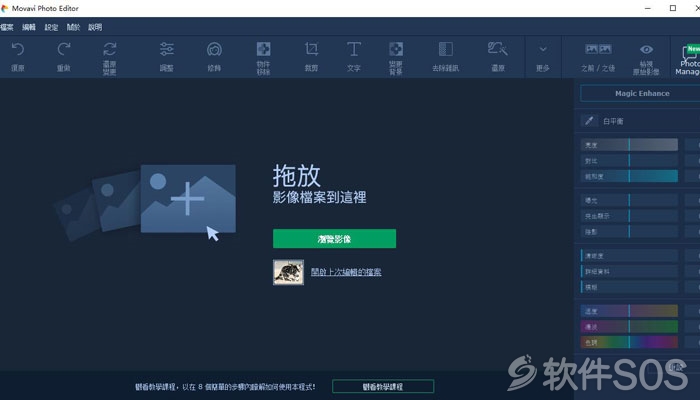Screen dimensions: 700x400
Task: Toggle view original image eye icon
Action: click(x=646, y=49)
